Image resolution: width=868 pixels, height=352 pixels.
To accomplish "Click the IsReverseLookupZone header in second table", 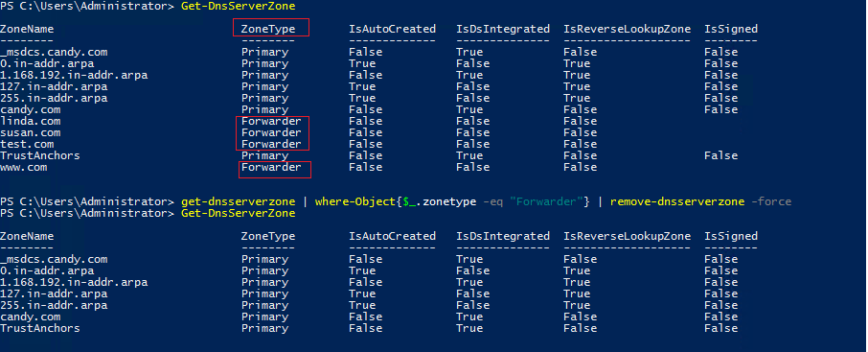I will [x=627, y=236].
